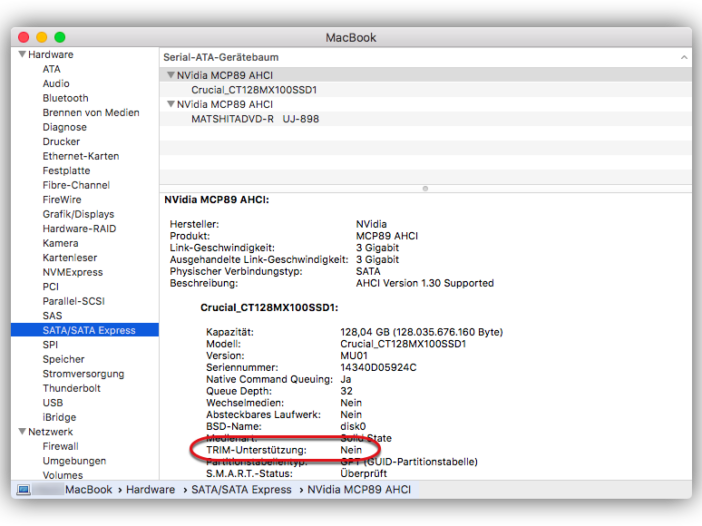Click the Physischer Verbindungstyp value SATA
The width and height of the screenshot is (702, 526).
coord(368,271)
